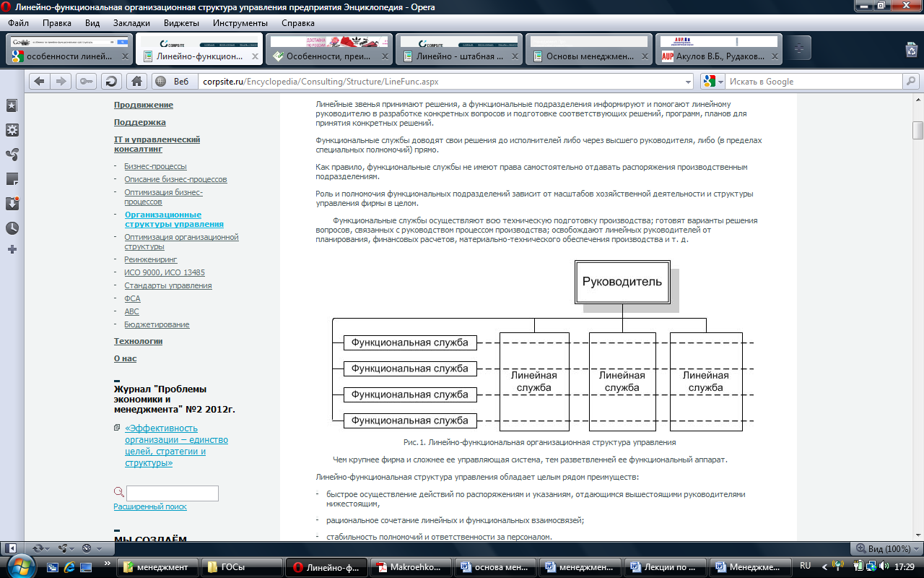This screenshot has height=578, width=924.
Task: Open the «Эффективность организации» article link
Action: click(176, 446)
